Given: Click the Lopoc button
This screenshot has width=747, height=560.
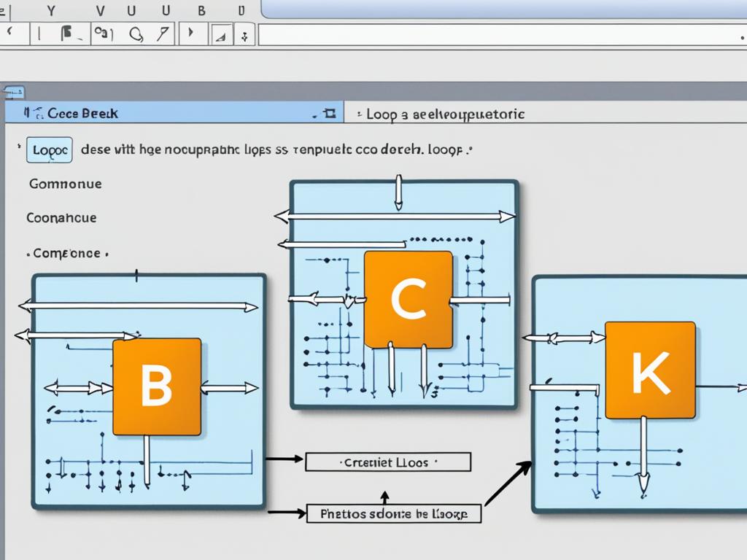Looking at the screenshot, I should point(50,150).
